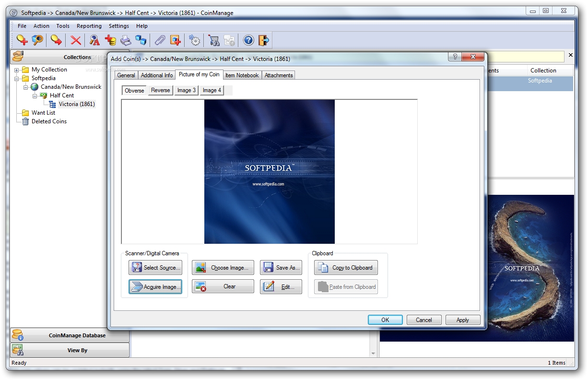The height and width of the screenshot is (380, 588).
Task: Close the yellow bar with the X
Action: tap(571, 56)
